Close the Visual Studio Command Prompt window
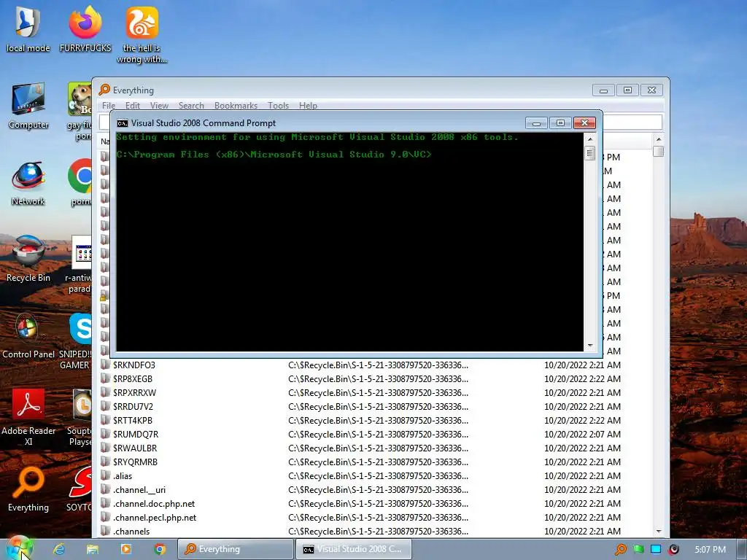The width and height of the screenshot is (747, 560). coord(584,123)
